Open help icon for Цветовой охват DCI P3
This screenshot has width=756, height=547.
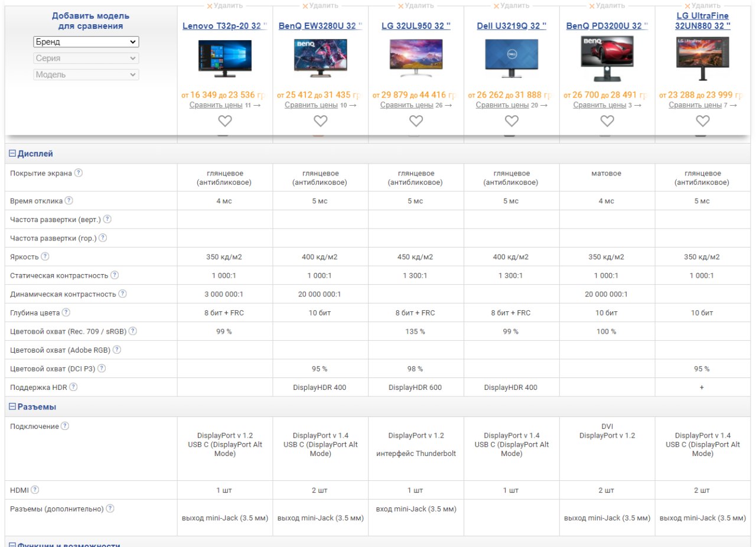click(102, 368)
